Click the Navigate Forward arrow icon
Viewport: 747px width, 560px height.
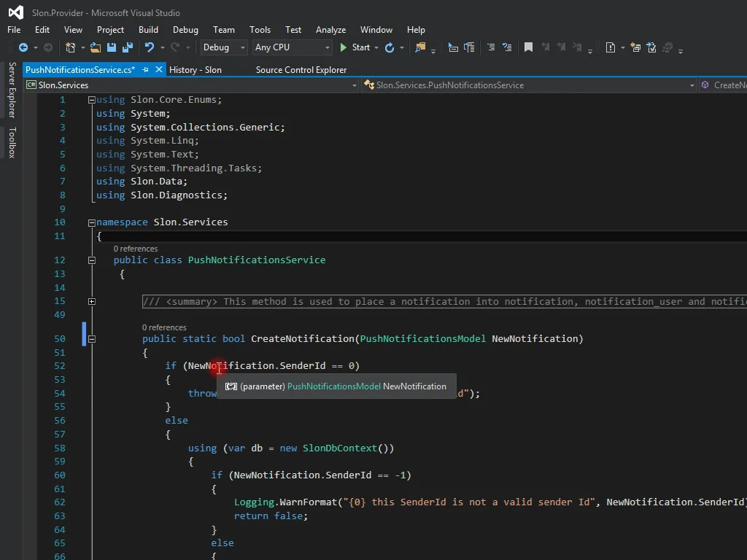click(47, 47)
